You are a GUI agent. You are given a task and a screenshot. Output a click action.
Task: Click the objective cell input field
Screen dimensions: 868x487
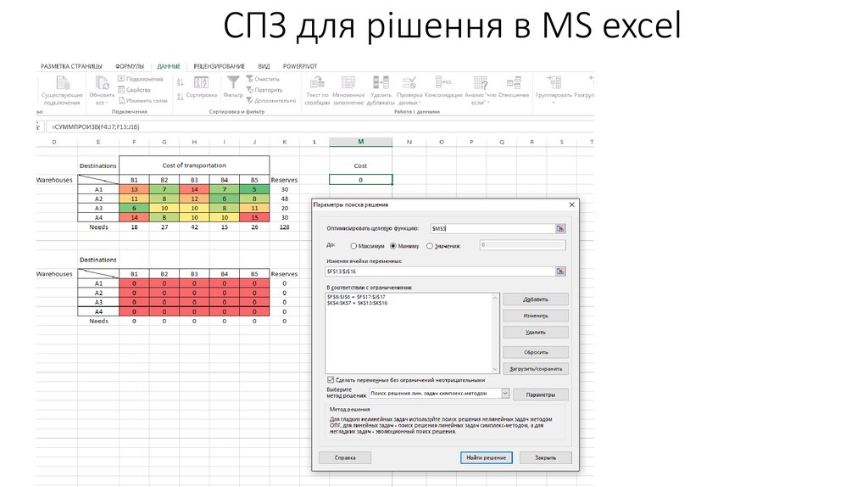[492, 228]
